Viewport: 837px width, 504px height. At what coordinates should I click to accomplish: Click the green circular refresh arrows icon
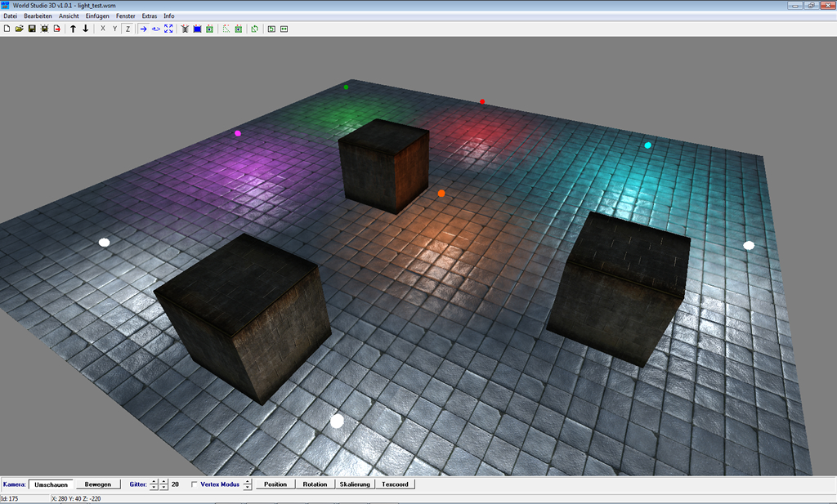(255, 29)
